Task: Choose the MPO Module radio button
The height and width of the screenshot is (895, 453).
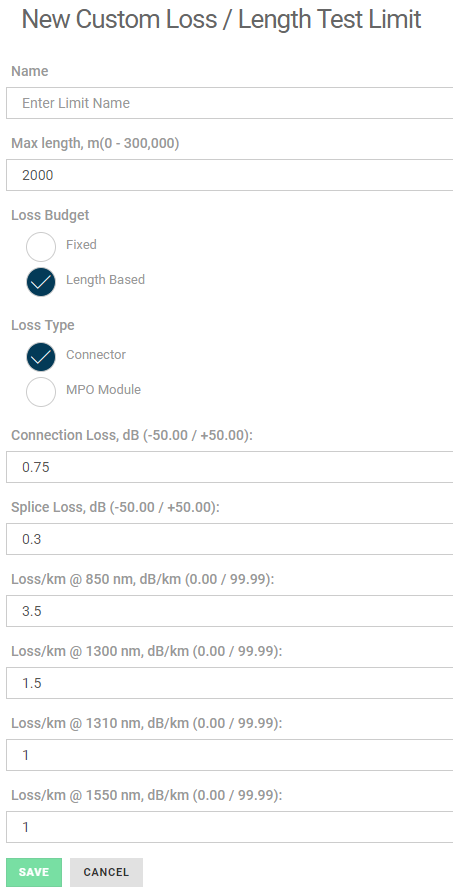Action: tap(41, 392)
